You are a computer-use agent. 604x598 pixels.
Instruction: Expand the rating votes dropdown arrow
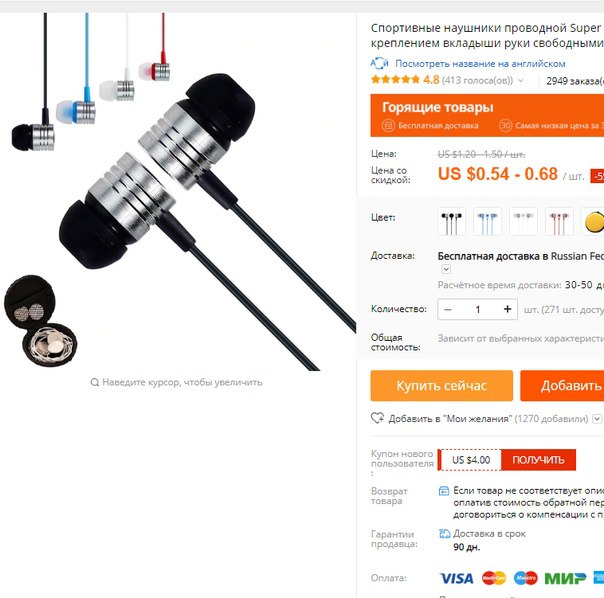(x=521, y=81)
